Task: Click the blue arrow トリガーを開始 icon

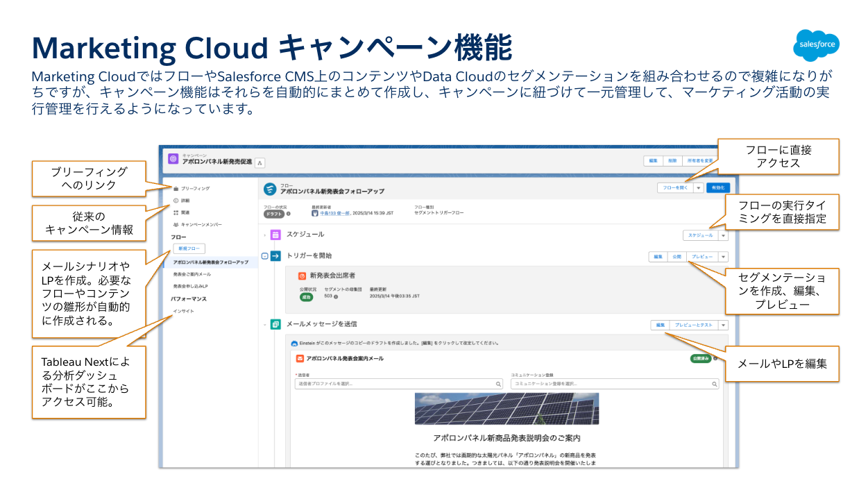Action: tap(275, 256)
